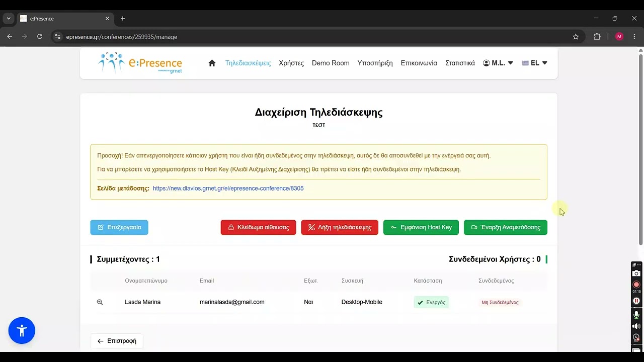
Task: Open the Επικοινωνία page
Action: point(419,63)
